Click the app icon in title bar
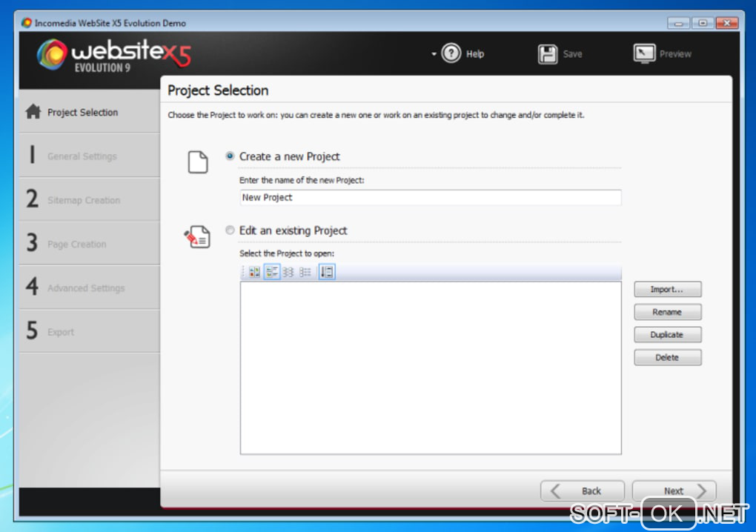756x532 pixels. coord(27,23)
